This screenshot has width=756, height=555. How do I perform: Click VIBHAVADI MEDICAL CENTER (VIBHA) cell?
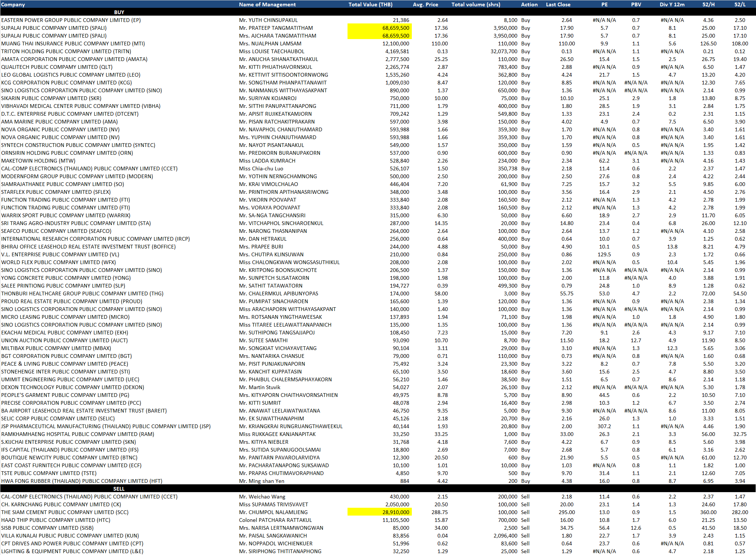click(x=81, y=106)
